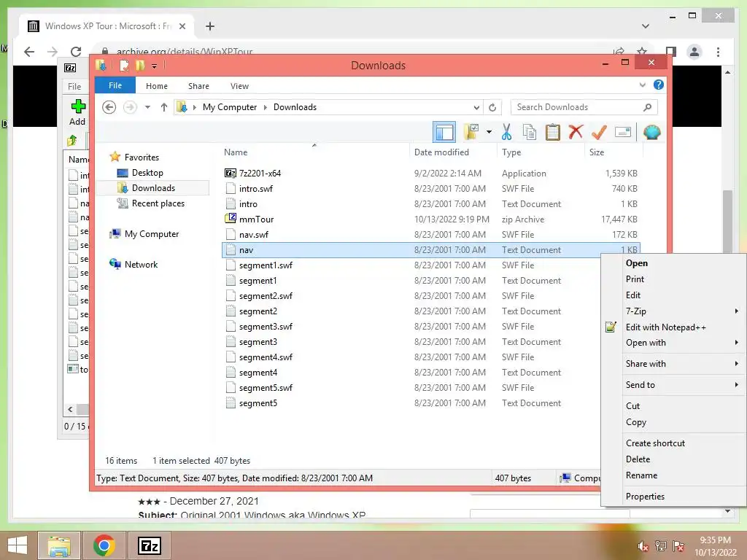Switch to the Share ribbon tab
747x560 pixels.
click(x=198, y=86)
